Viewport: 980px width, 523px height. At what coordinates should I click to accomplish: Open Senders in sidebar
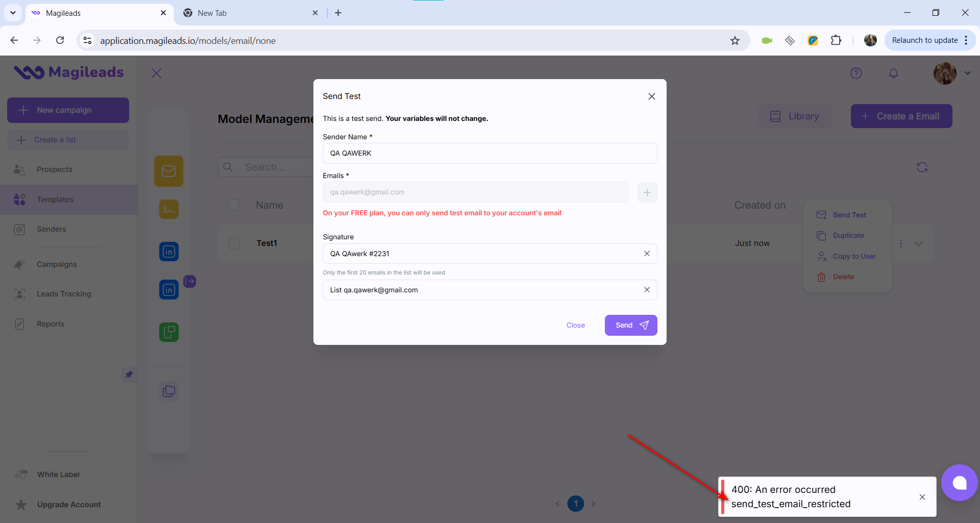coord(68,229)
